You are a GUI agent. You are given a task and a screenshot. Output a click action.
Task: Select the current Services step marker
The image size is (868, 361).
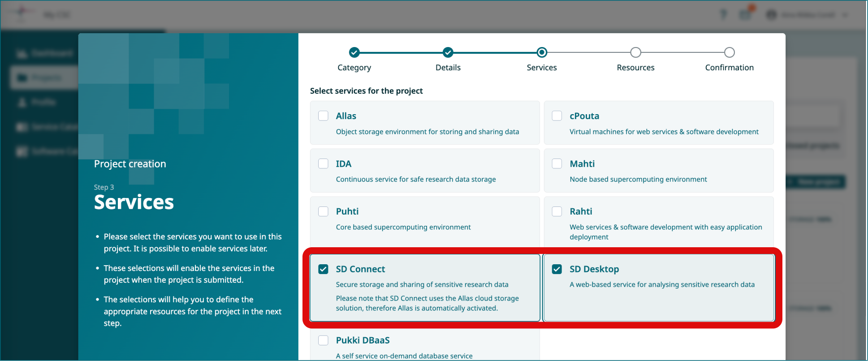[542, 52]
